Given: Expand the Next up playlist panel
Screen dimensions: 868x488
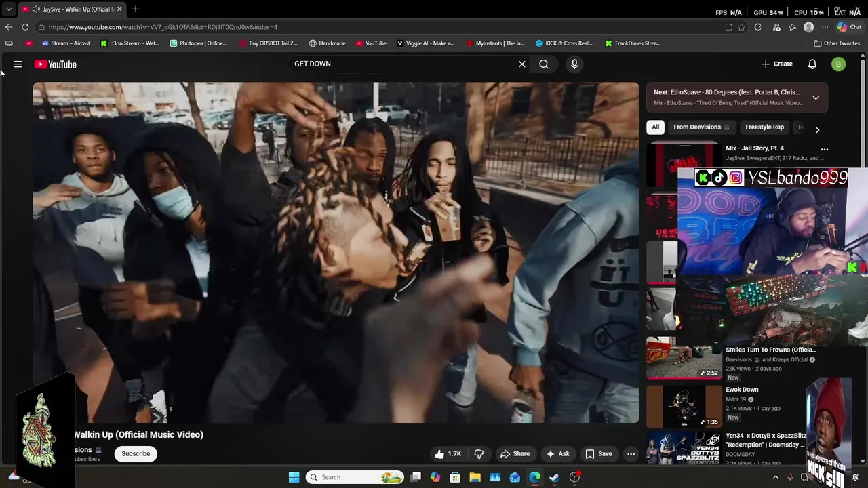Looking at the screenshot, I should point(816,98).
